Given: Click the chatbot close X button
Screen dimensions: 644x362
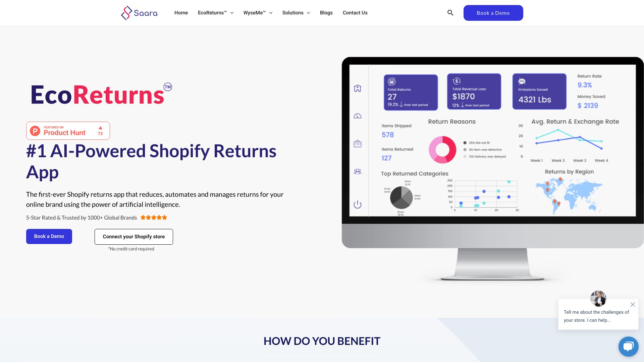Looking at the screenshot, I should click(x=633, y=305).
